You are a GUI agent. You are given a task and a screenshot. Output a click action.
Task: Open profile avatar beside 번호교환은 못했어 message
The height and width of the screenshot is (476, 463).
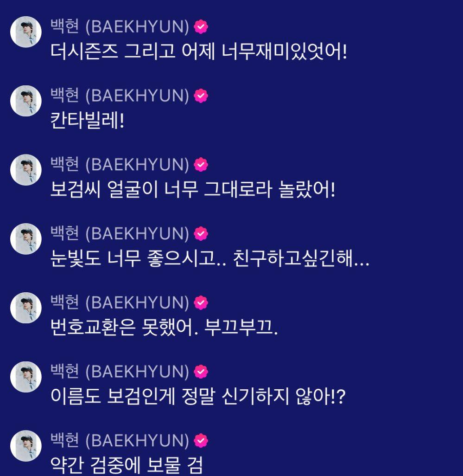pyautogui.click(x=26, y=308)
